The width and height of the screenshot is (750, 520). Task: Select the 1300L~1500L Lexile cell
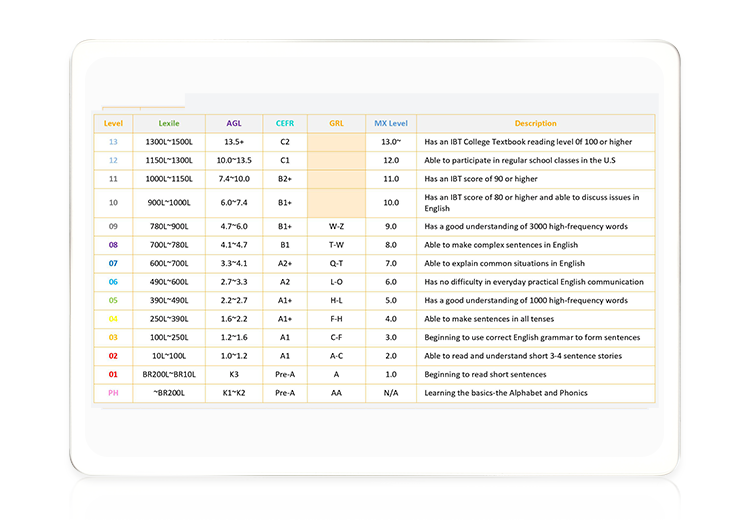169,142
